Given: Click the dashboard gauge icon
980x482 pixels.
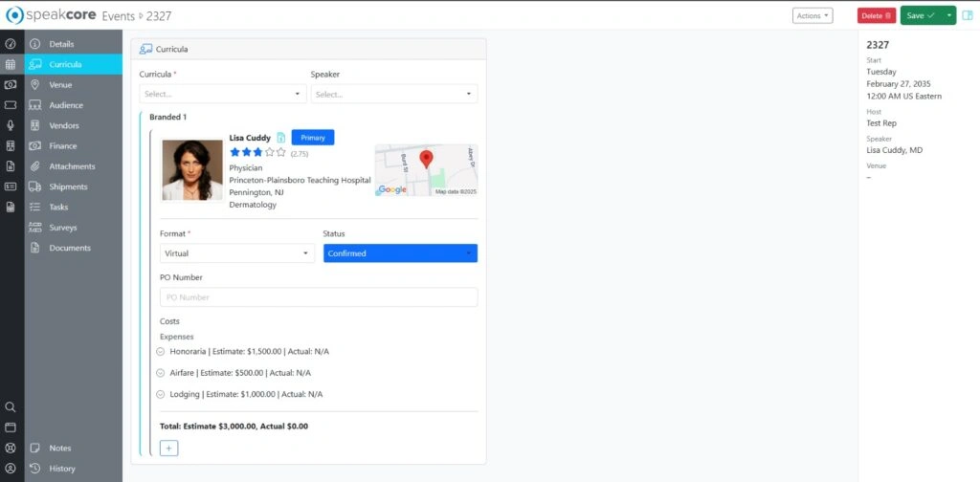Looking at the screenshot, I should [11, 44].
